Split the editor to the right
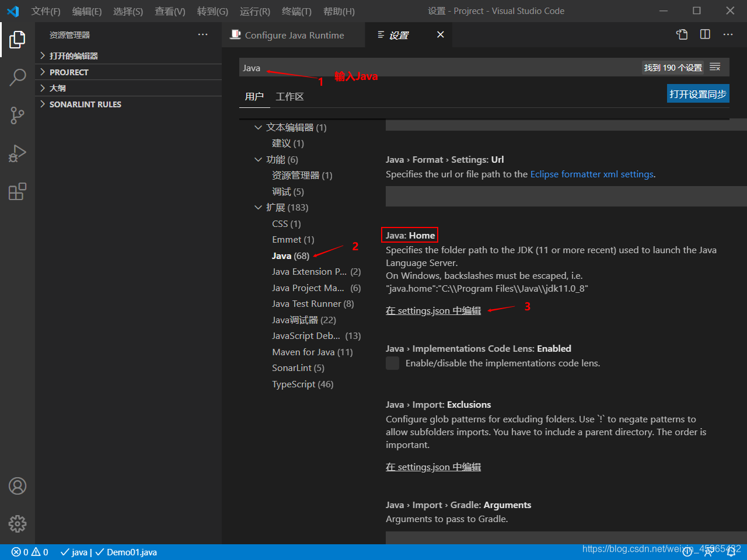Screen dimensions: 747x560 click(705, 34)
